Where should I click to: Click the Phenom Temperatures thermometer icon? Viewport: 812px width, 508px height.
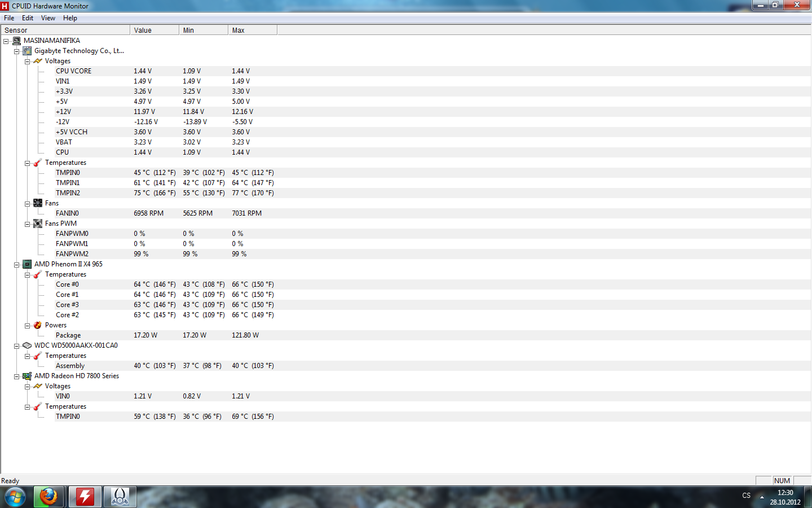pyautogui.click(x=38, y=274)
